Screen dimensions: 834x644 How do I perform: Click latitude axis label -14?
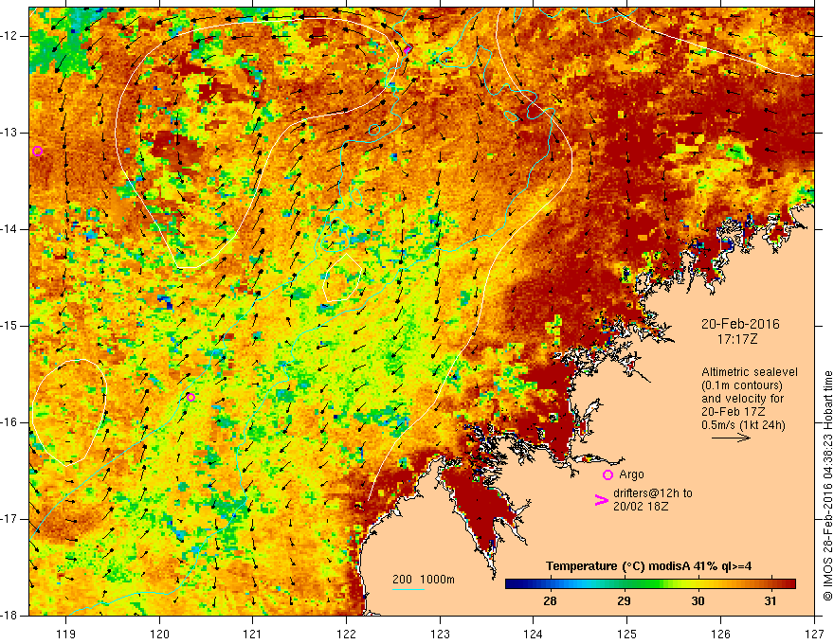click(x=9, y=229)
